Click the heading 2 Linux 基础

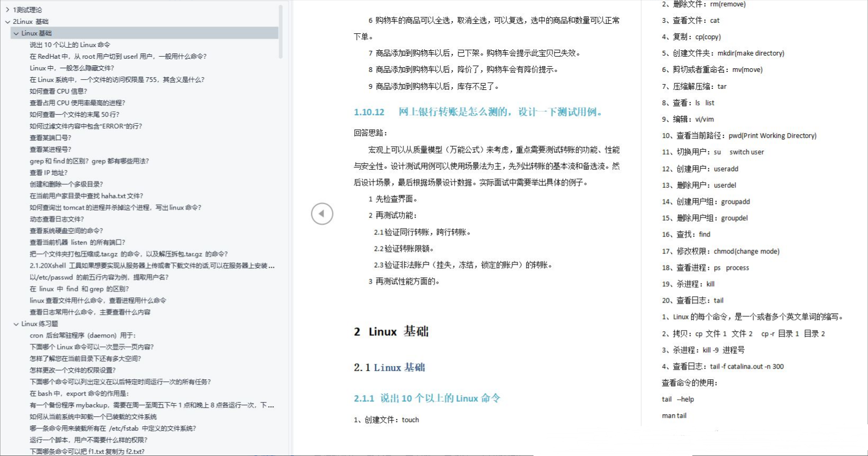391,332
